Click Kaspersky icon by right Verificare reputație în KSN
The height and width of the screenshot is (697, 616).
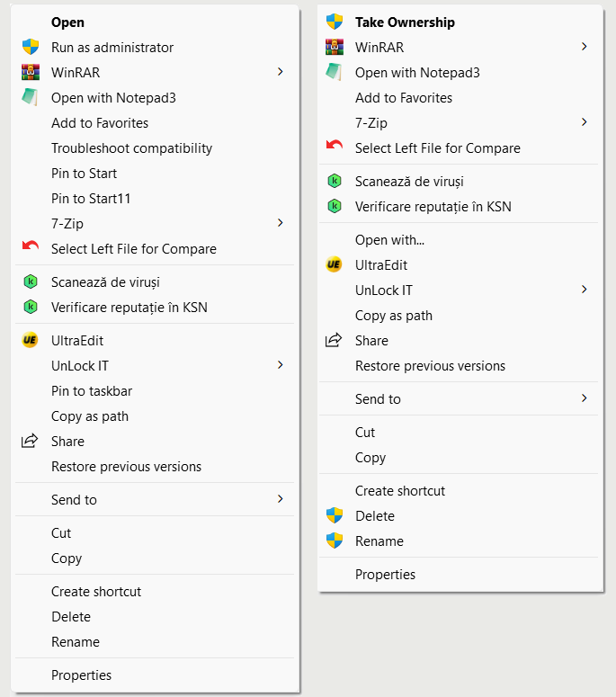pos(335,206)
